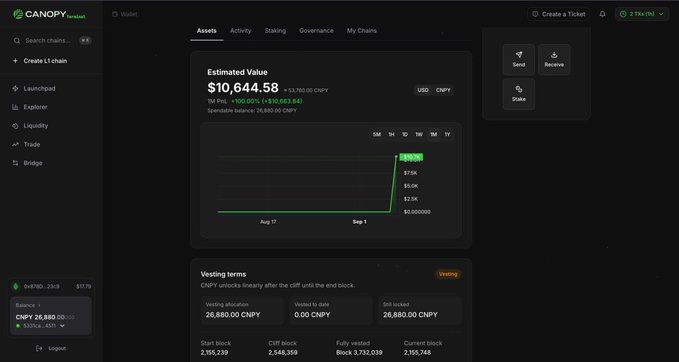The height and width of the screenshot is (362, 679).
Task: Click the Create a Ticket button
Action: (559, 14)
